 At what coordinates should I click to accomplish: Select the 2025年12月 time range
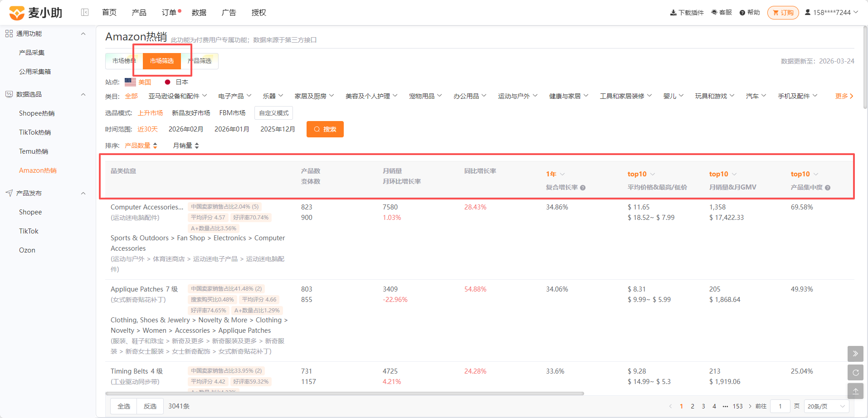point(278,129)
